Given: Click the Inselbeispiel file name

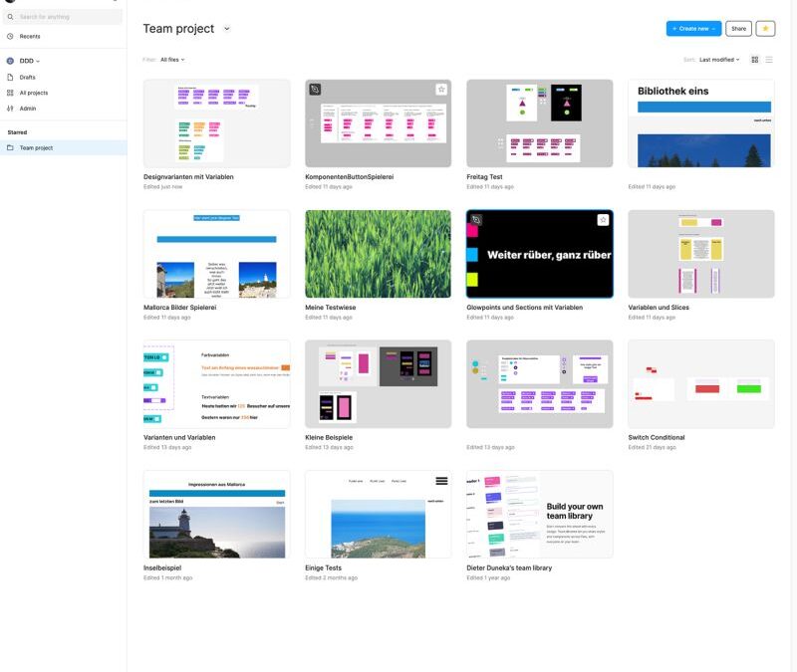Looking at the screenshot, I should [x=162, y=567].
